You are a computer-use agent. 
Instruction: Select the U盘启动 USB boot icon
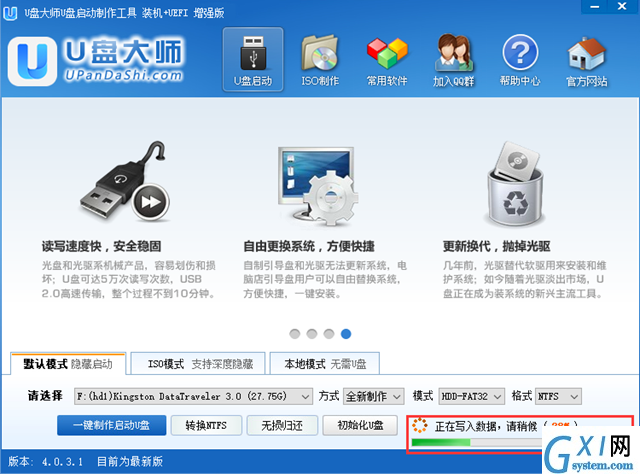(253, 59)
